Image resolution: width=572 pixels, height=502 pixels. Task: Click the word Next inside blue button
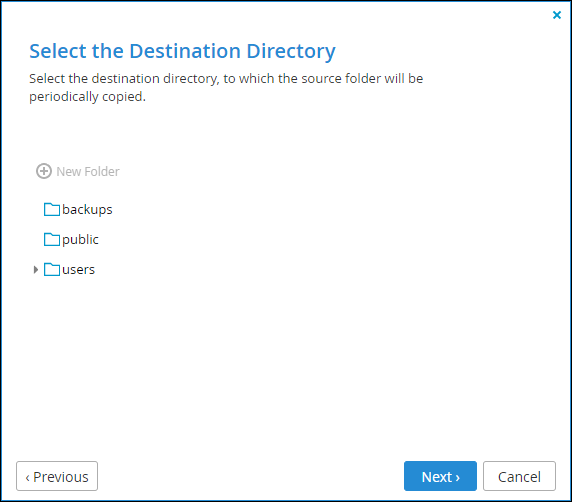437,477
